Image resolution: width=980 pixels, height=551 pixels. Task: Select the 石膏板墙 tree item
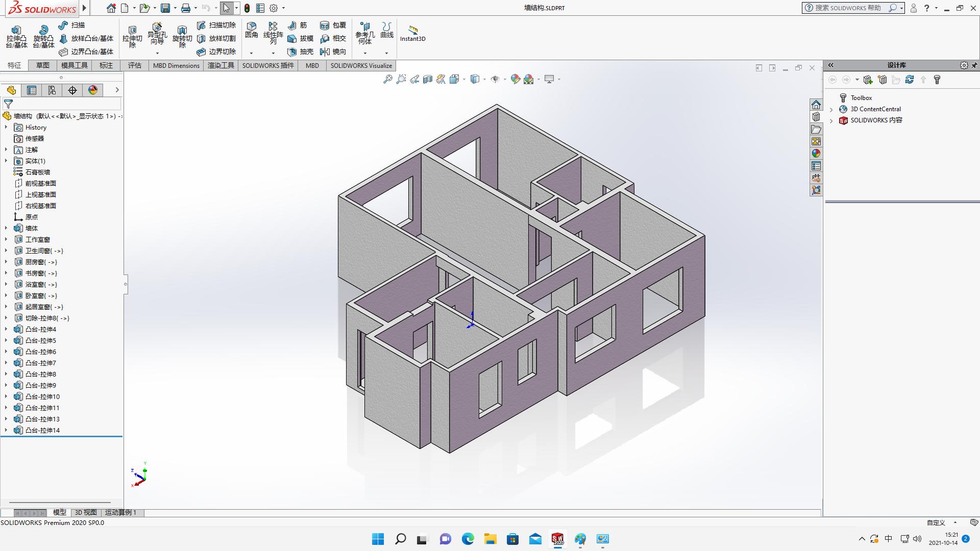coord(38,172)
